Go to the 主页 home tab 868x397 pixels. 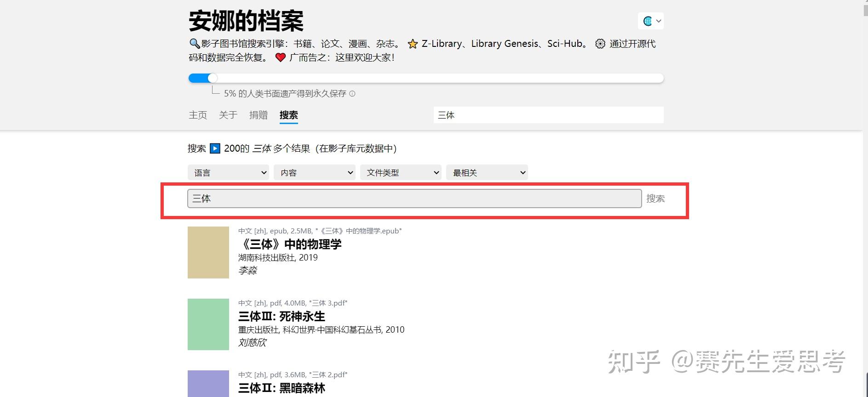(198, 115)
